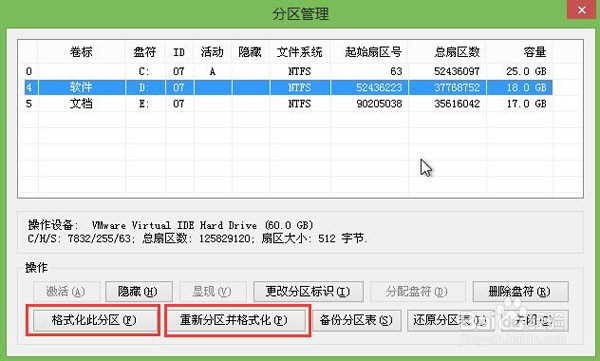Click the 激活(A) button
600x361 pixels.
click(x=67, y=292)
